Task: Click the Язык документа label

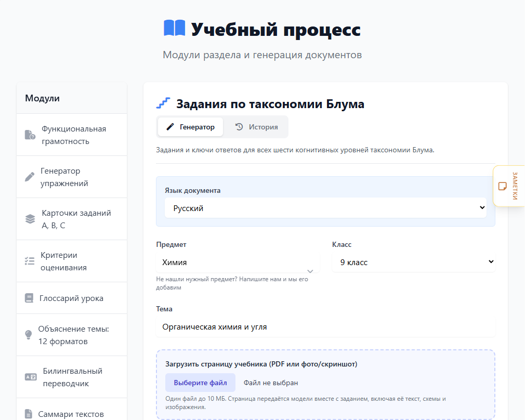Action: click(x=192, y=190)
